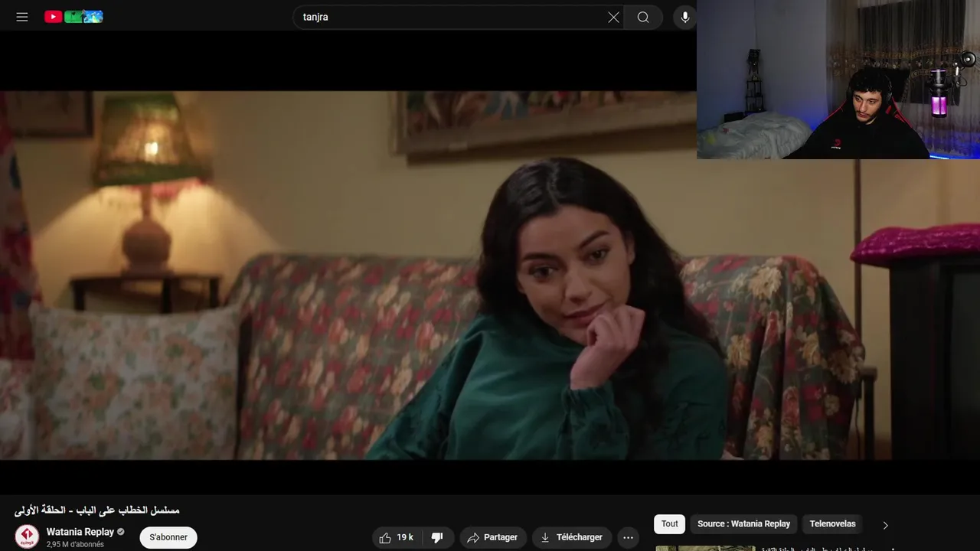980x551 pixels.
Task: Open the Watania Replay channel name link
Action: tap(80, 532)
